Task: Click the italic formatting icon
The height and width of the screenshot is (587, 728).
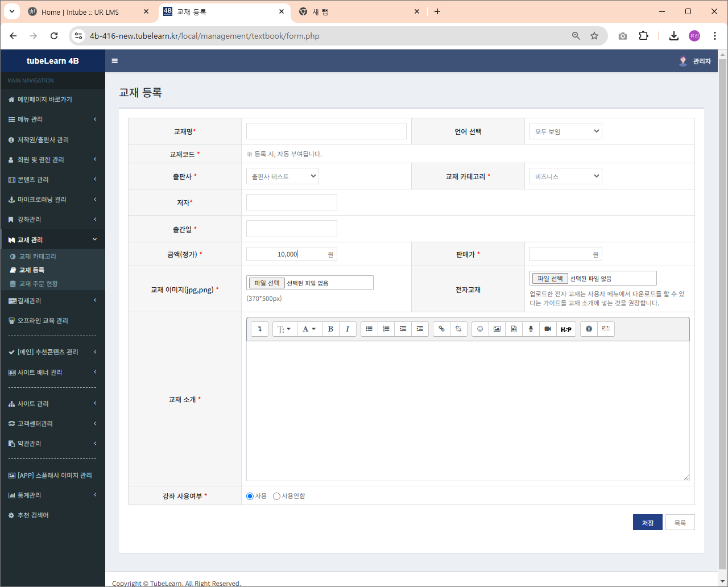Action: tap(348, 329)
